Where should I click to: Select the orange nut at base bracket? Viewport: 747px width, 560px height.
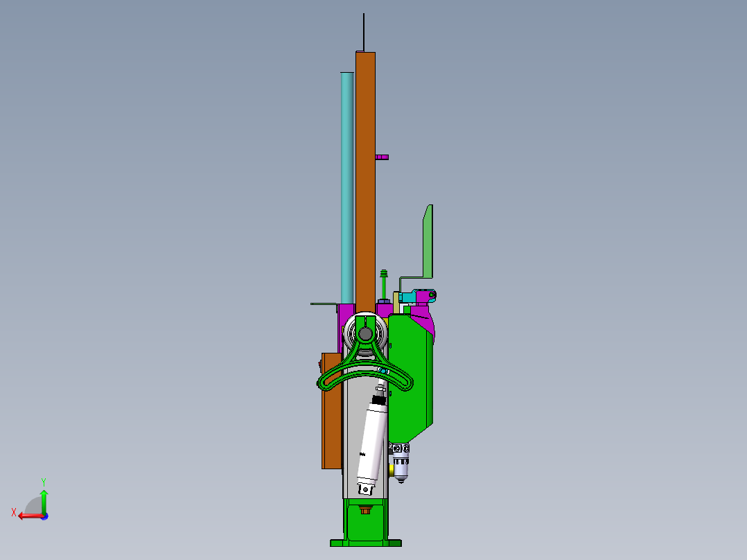365,511
